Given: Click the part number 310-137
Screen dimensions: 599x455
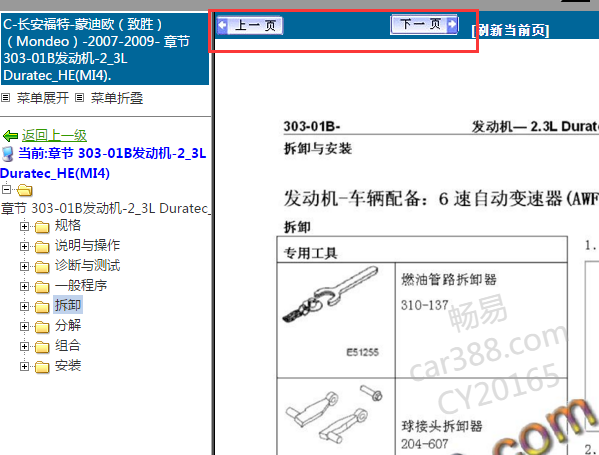Looking at the screenshot, I should click(424, 305).
